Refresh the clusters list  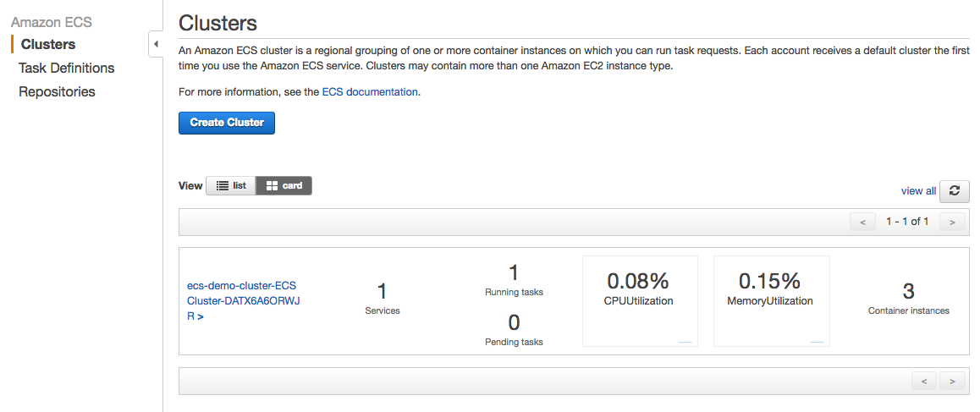coord(955,190)
